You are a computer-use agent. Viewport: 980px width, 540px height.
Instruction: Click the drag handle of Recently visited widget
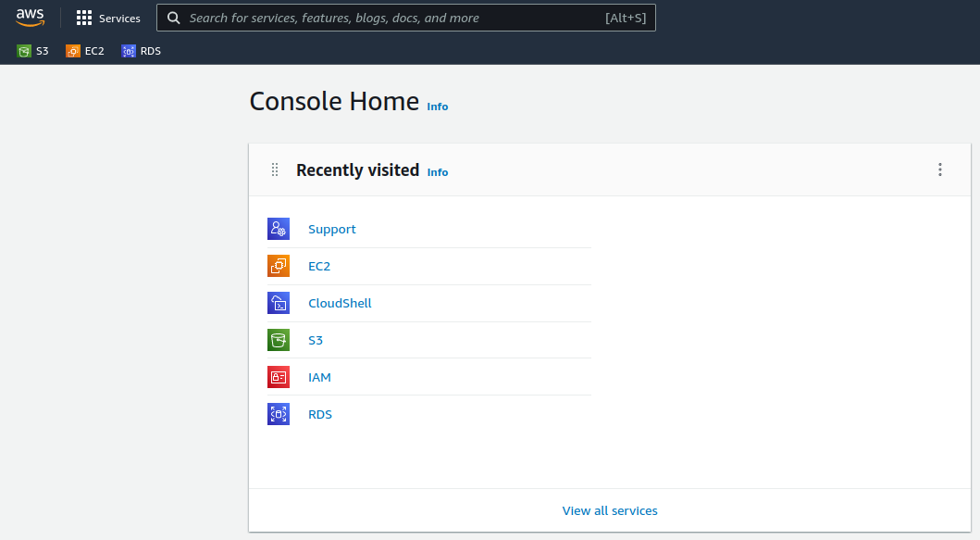click(274, 170)
